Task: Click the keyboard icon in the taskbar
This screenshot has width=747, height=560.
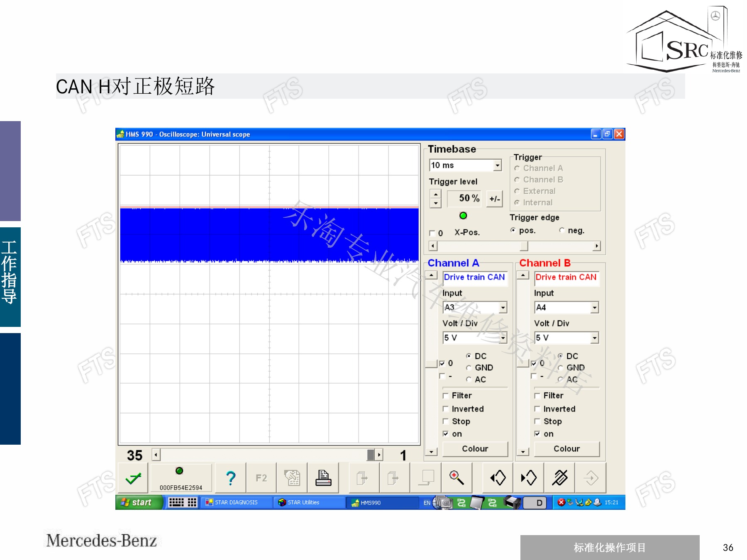Action: (x=176, y=502)
